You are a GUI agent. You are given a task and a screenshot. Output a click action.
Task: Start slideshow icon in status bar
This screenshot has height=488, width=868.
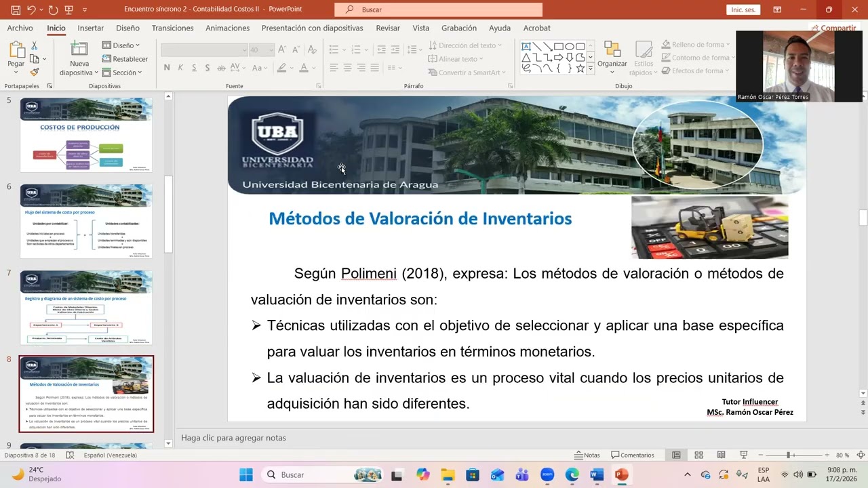pyautogui.click(x=743, y=455)
